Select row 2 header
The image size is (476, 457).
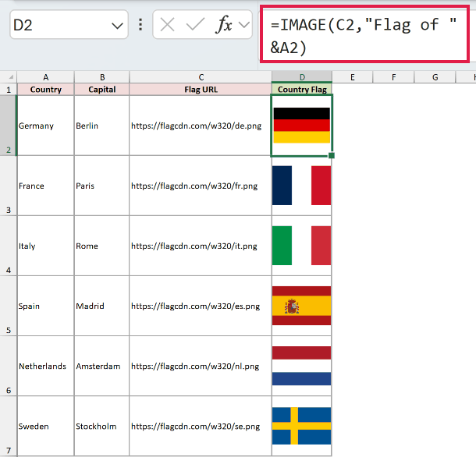click(9, 126)
